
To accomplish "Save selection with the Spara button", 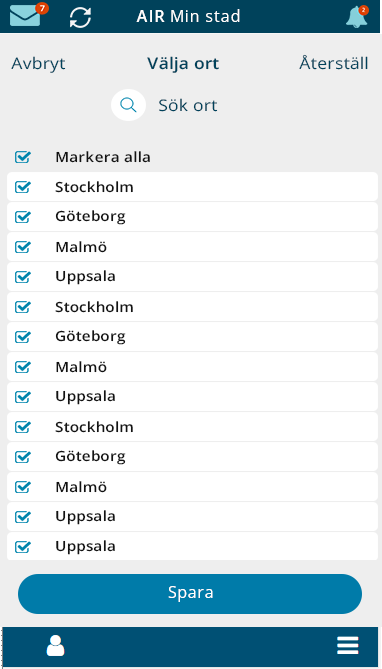I will (x=190, y=594).
